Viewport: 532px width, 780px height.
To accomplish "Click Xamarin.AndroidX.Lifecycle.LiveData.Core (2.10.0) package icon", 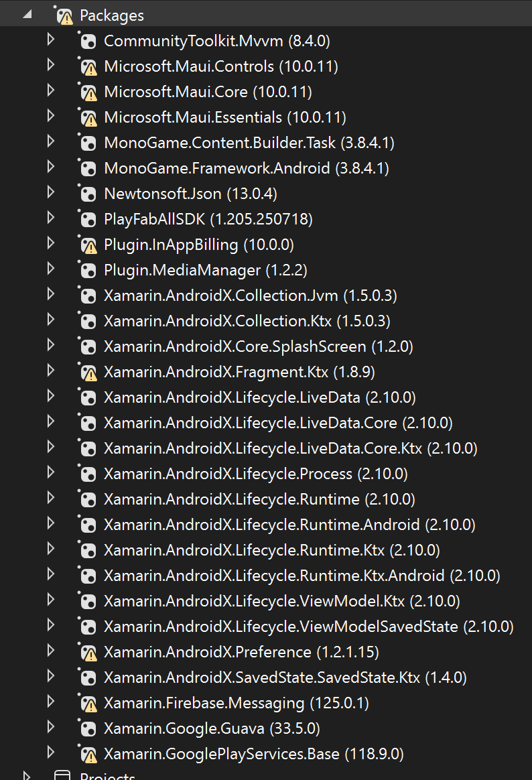I will point(88,423).
